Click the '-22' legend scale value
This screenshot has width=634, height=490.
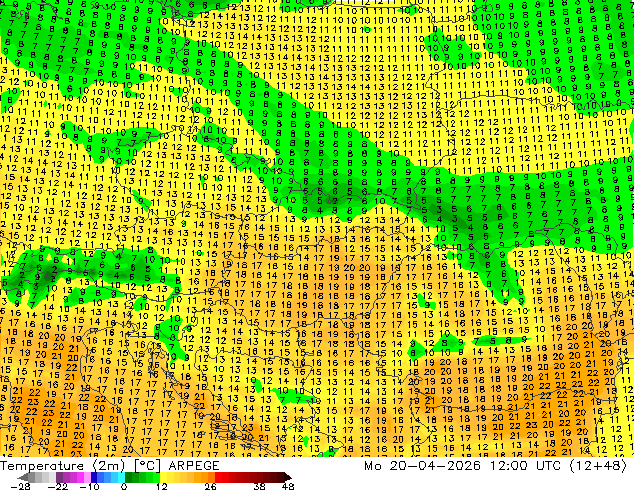57,486
